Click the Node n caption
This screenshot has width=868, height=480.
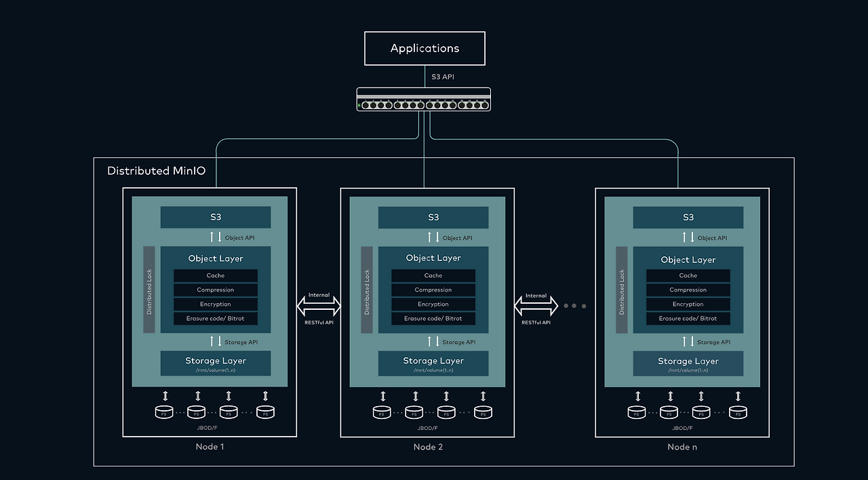coord(682,447)
